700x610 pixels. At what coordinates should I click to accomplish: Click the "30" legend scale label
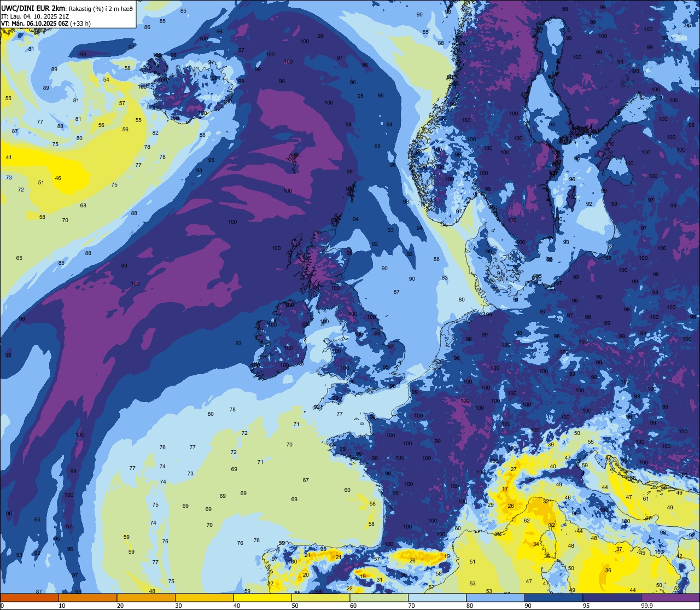click(x=178, y=606)
